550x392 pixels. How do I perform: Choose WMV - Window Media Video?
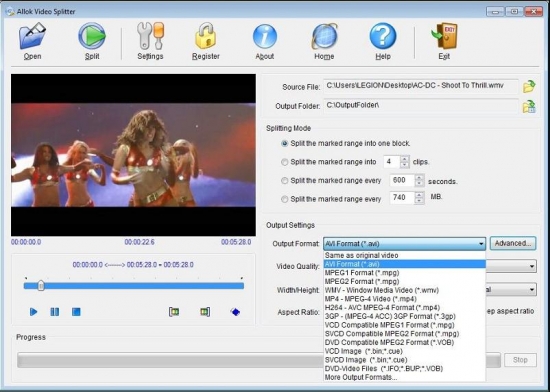click(x=404, y=290)
